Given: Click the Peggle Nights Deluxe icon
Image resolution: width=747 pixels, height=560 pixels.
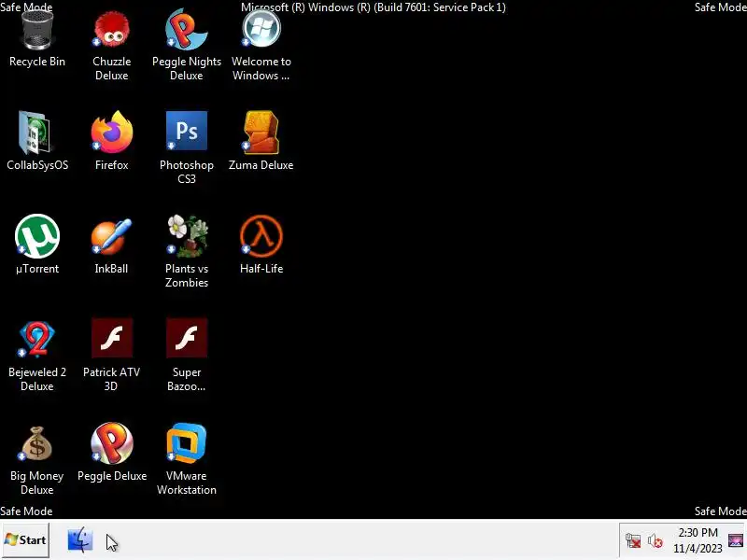Looking at the screenshot, I should (186, 30).
